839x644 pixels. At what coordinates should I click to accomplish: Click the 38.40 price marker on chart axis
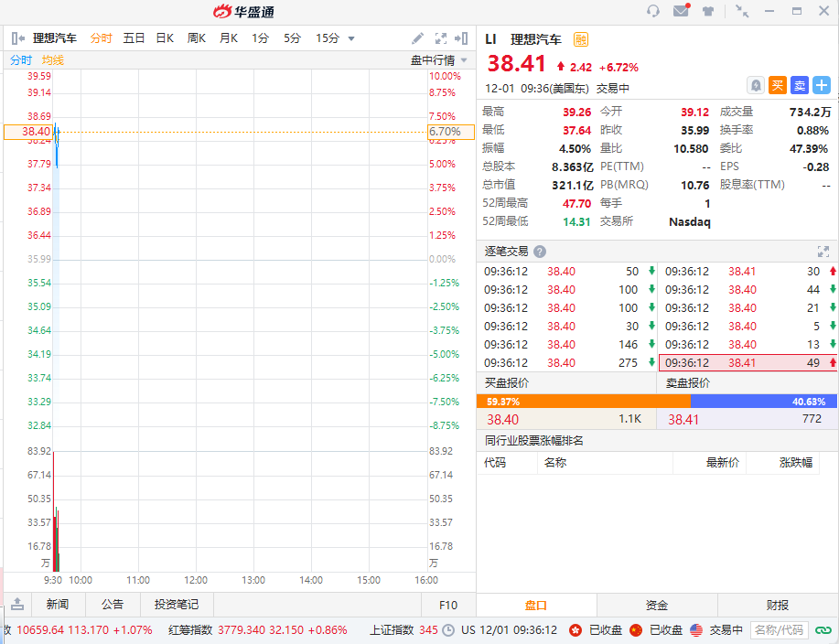[27, 132]
